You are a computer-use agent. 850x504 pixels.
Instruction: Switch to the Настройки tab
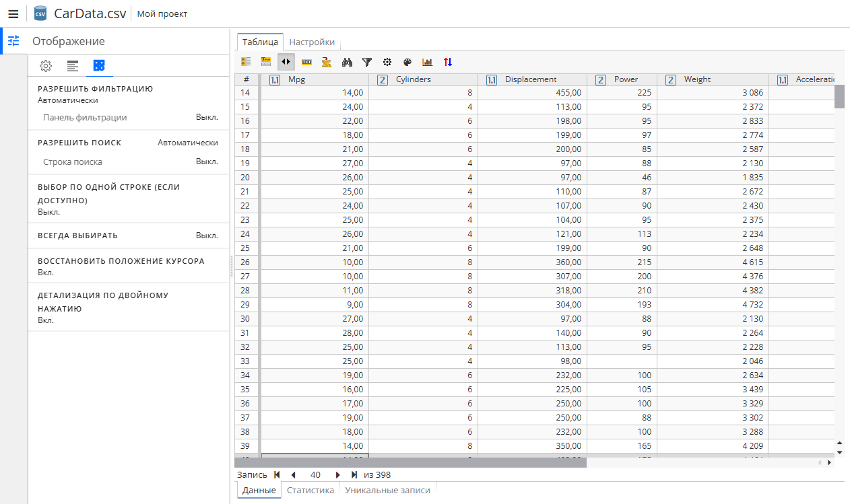point(311,42)
